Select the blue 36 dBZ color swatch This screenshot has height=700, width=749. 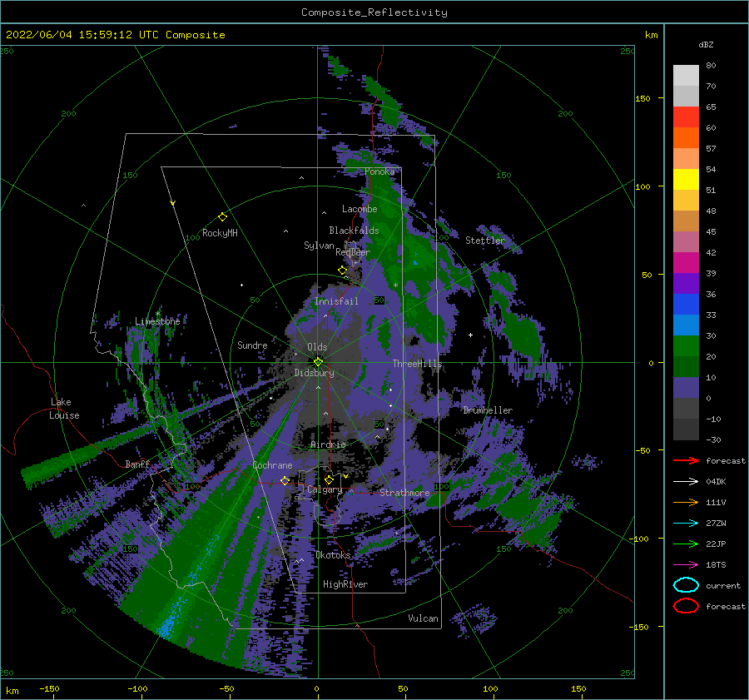point(686,304)
